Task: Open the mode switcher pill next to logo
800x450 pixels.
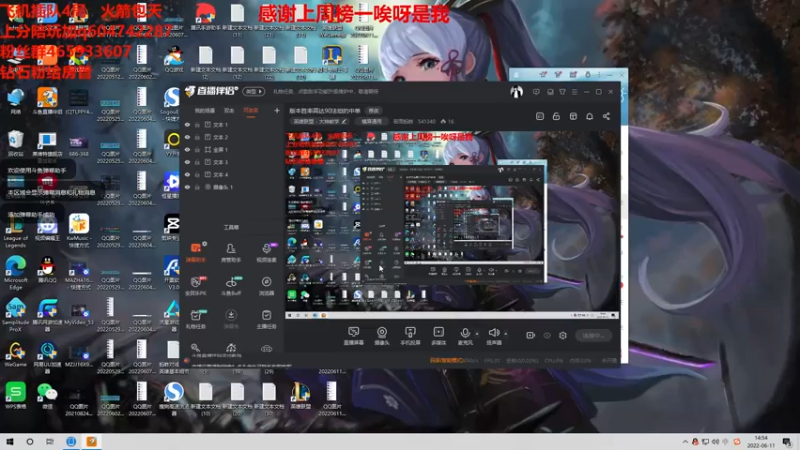Action: pos(254,91)
